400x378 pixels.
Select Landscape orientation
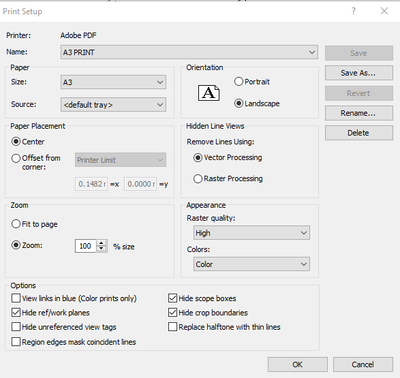pos(238,103)
